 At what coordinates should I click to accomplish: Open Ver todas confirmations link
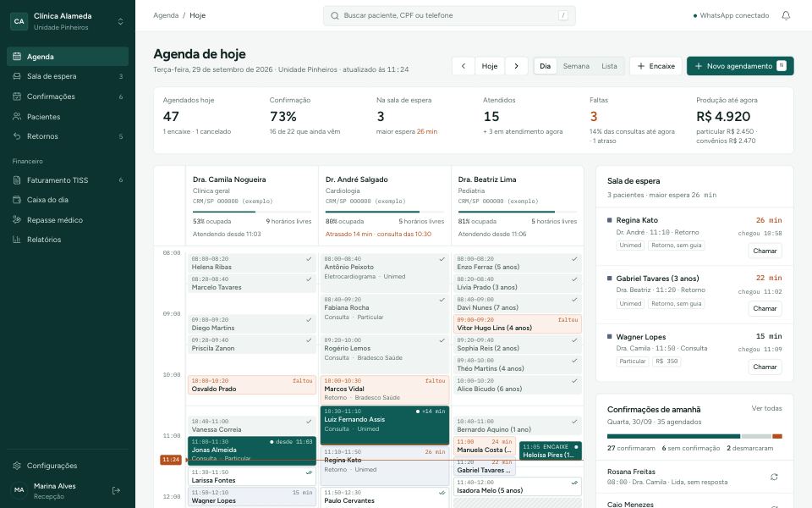(x=766, y=408)
